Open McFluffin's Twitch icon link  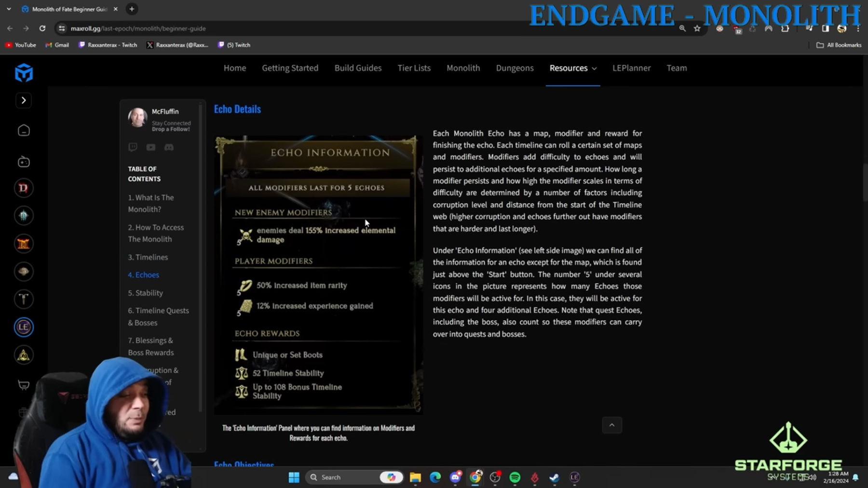click(x=133, y=147)
